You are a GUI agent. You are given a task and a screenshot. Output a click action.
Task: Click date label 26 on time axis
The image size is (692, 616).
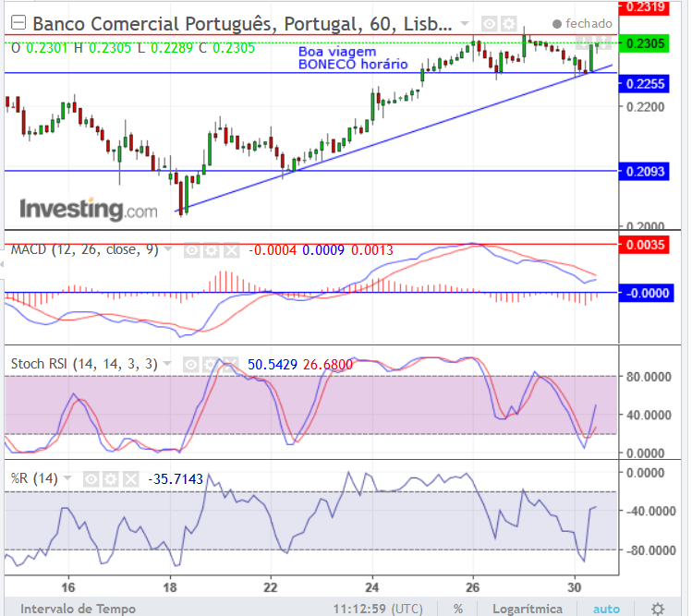point(472,587)
